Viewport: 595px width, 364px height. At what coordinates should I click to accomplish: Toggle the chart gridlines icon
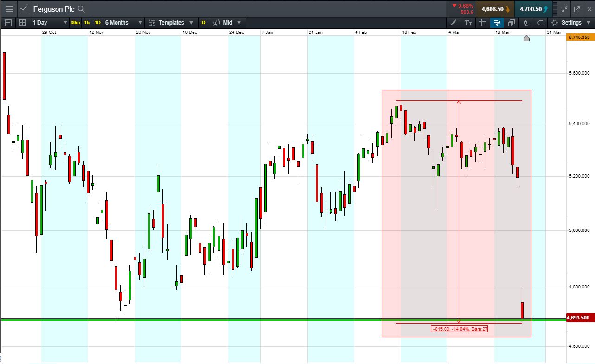coord(483,22)
